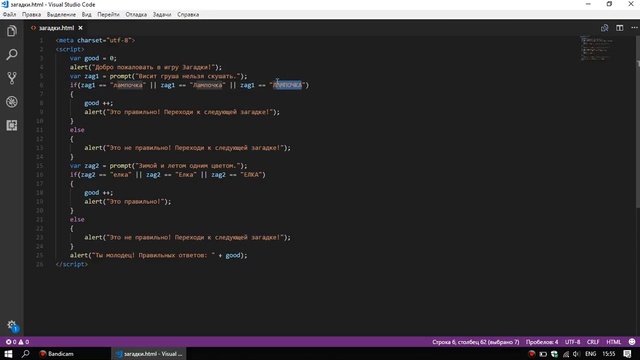This screenshot has width=640, height=360.
Task: Click the feedback smiley in status bar
Action: (x=632, y=342)
